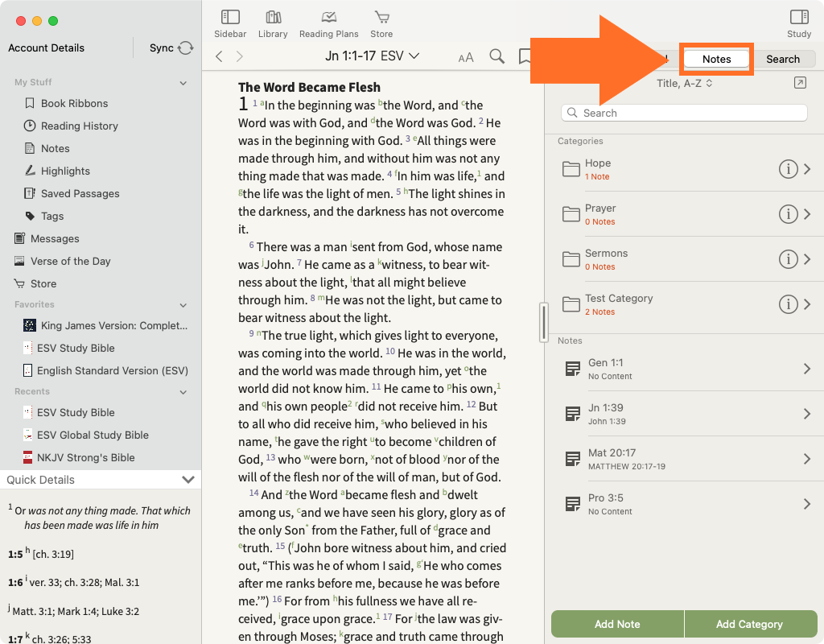Click the Sync refresh icon

(x=186, y=48)
